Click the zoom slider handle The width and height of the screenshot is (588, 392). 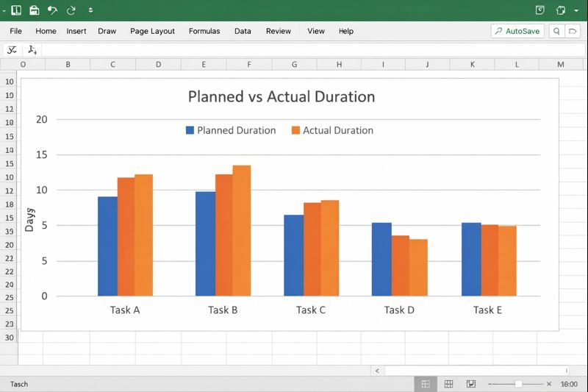click(x=518, y=384)
